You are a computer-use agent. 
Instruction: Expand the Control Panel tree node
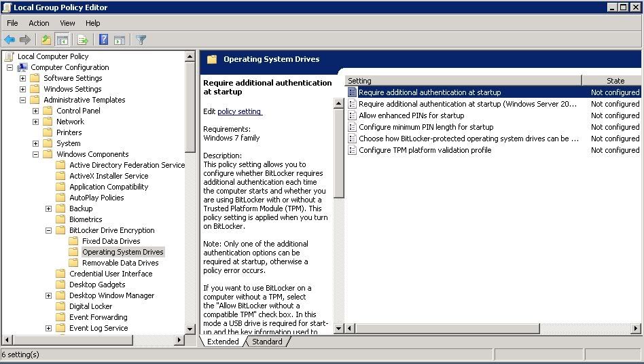[36, 111]
